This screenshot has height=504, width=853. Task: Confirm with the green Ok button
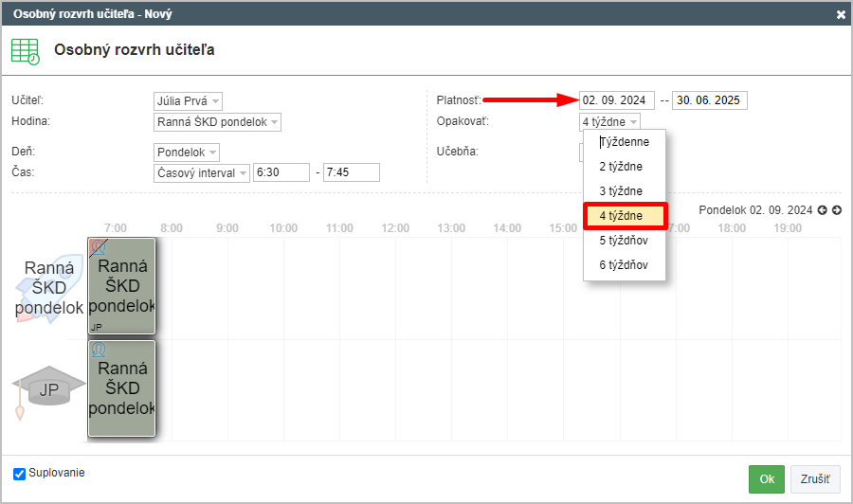(767, 479)
